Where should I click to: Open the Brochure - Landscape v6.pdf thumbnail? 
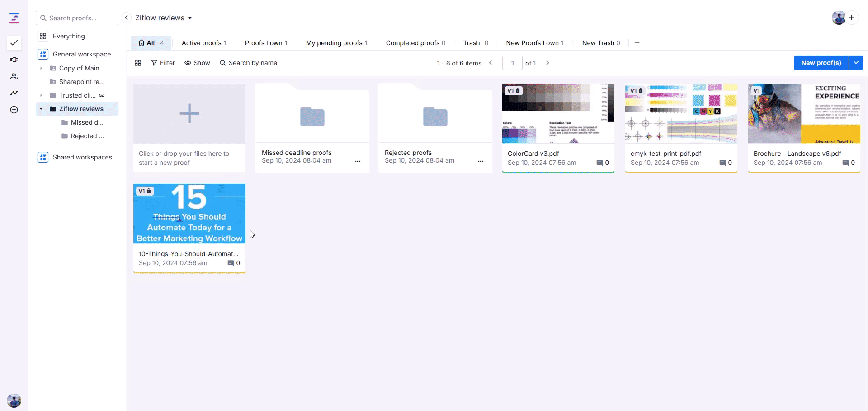click(804, 113)
